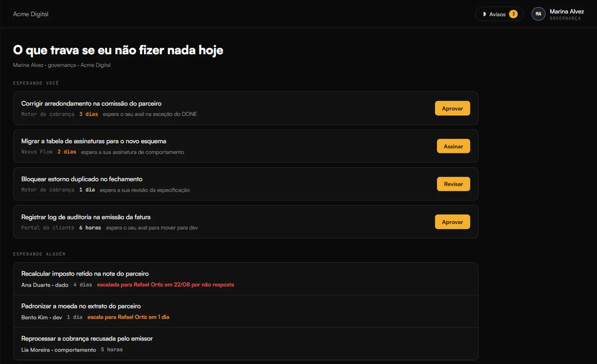Select the Recalcular imposto retido row
Image resolution: width=597 pixels, height=364 pixels.
point(245,279)
